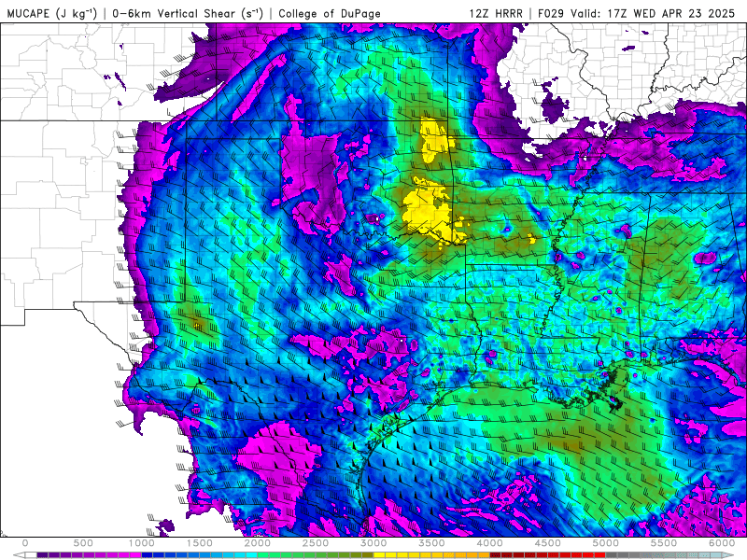Click the "12Z HRRR" model run label

pyautogui.click(x=496, y=13)
